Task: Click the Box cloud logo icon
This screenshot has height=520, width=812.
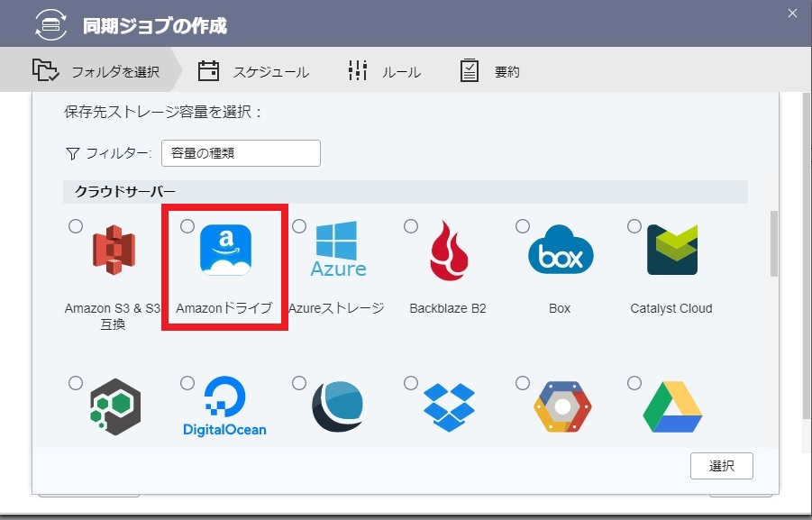Action: pyautogui.click(x=560, y=250)
